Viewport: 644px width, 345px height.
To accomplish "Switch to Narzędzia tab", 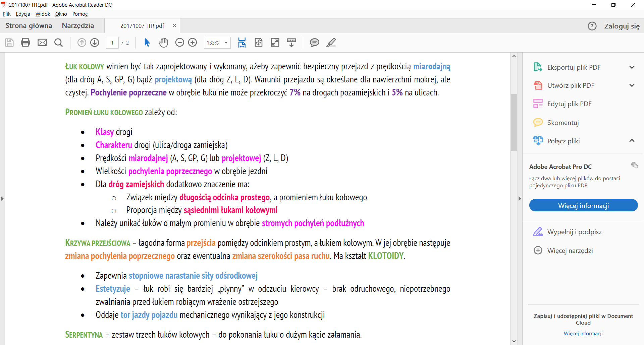I will [78, 26].
